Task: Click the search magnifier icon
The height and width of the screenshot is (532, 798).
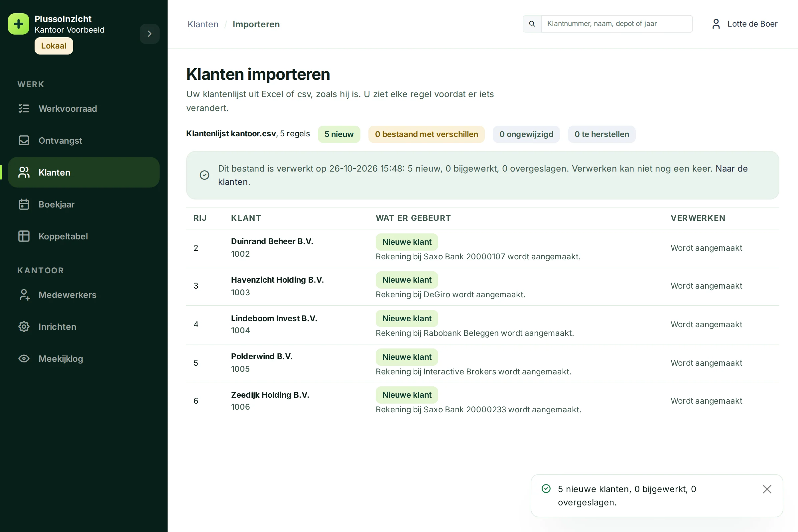Action: point(532,24)
